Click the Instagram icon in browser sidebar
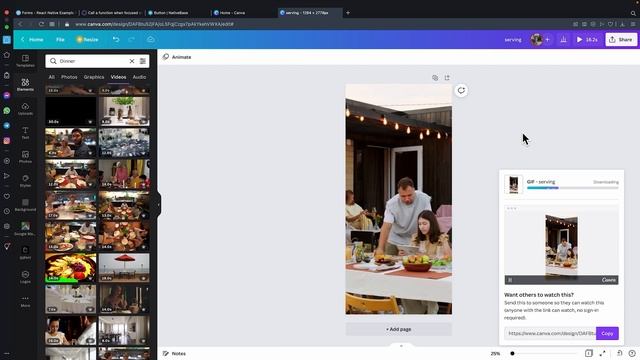640x360 pixels. click(7, 141)
